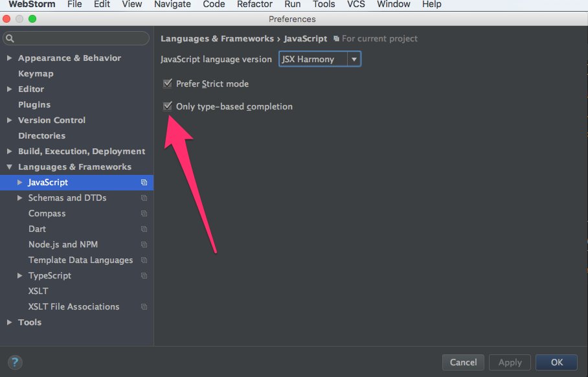Open the File menu

coord(74,5)
